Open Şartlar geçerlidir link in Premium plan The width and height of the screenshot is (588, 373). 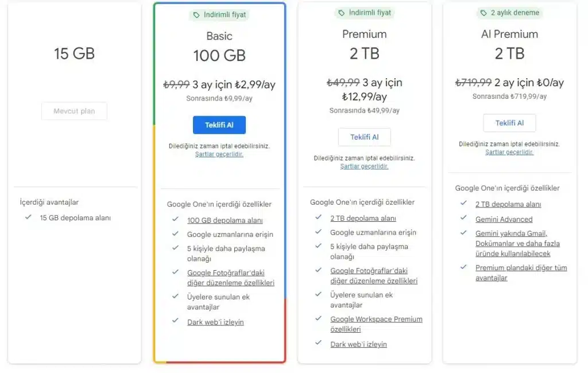pyautogui.click(x=364, y=166)
